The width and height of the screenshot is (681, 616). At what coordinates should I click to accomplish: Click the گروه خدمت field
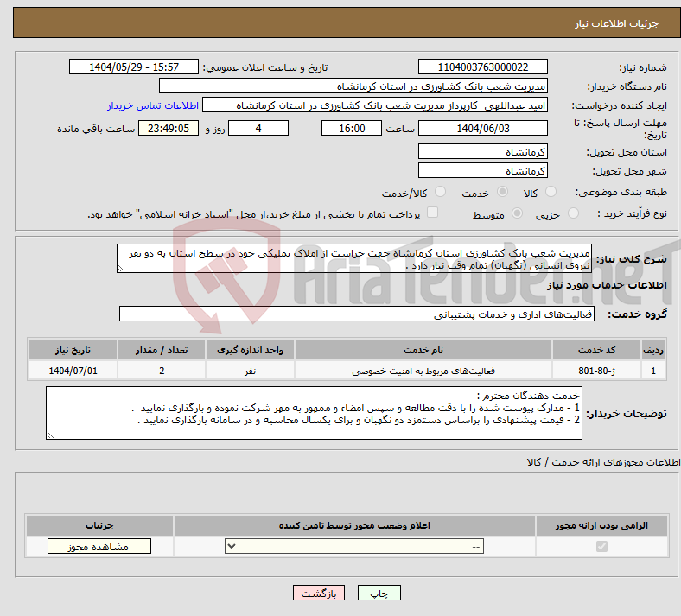(x=357, y=314)
